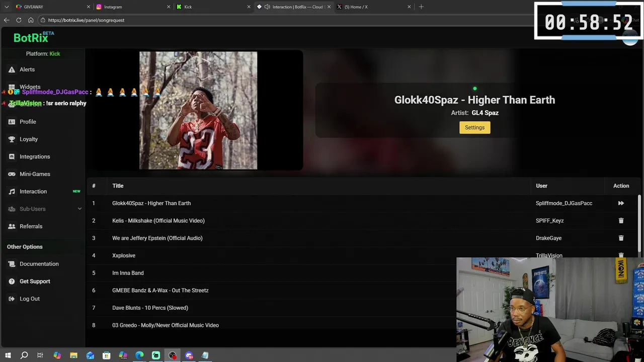Screen dimensions: 644x362
Task: Open Copilot from taskbar
Action: click(57, 355)
